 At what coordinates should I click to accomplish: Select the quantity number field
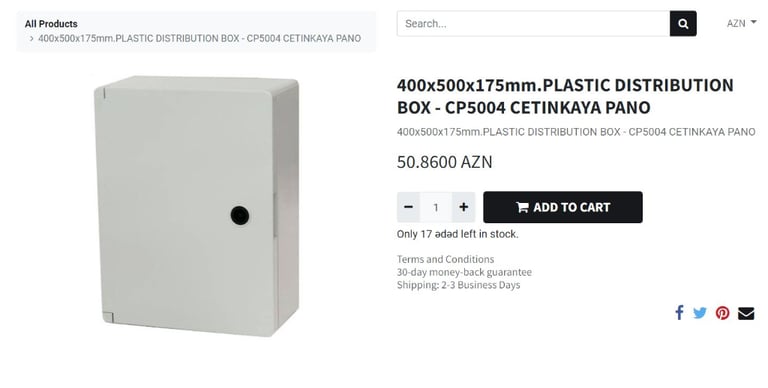point(435,207)
